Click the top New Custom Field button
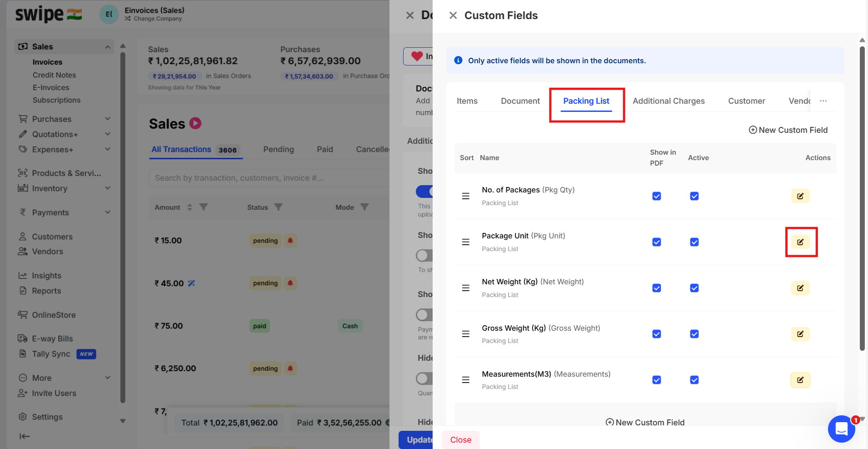Viewport: 868px width, 449px height. tap(788, 130)
